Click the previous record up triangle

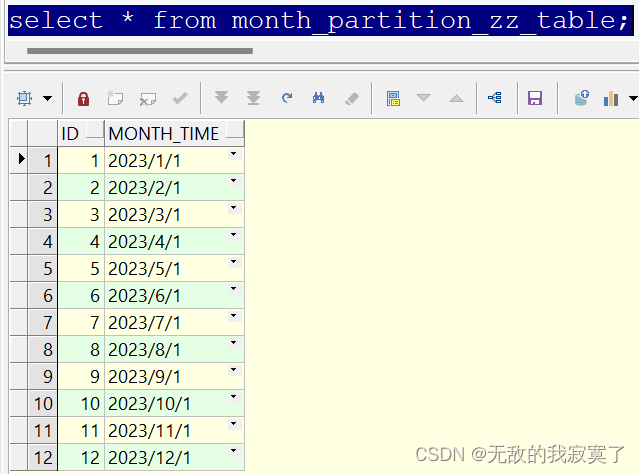point(456,98)
